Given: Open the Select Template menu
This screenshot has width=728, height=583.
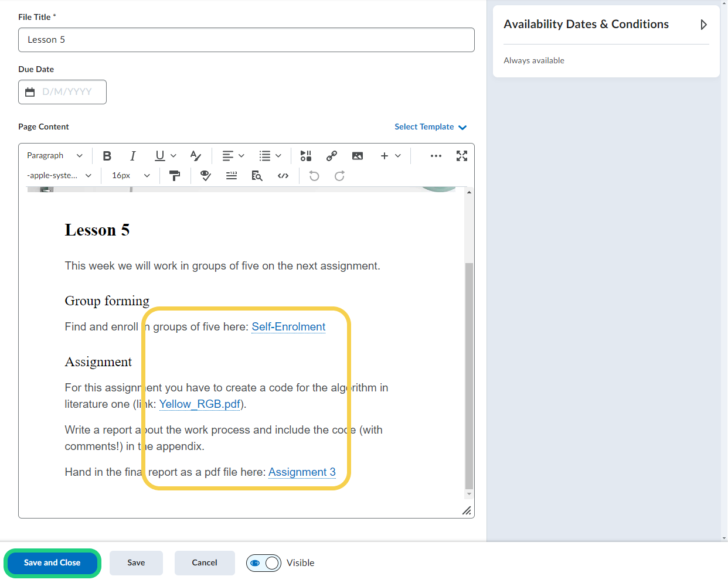Looking at the screenshot, I should 430,127.
